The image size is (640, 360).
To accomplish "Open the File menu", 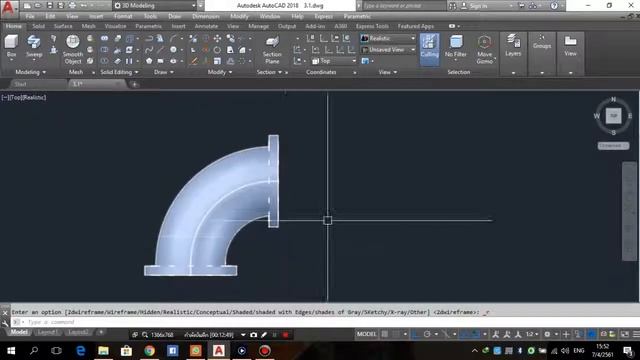I will tap(30, 16).
